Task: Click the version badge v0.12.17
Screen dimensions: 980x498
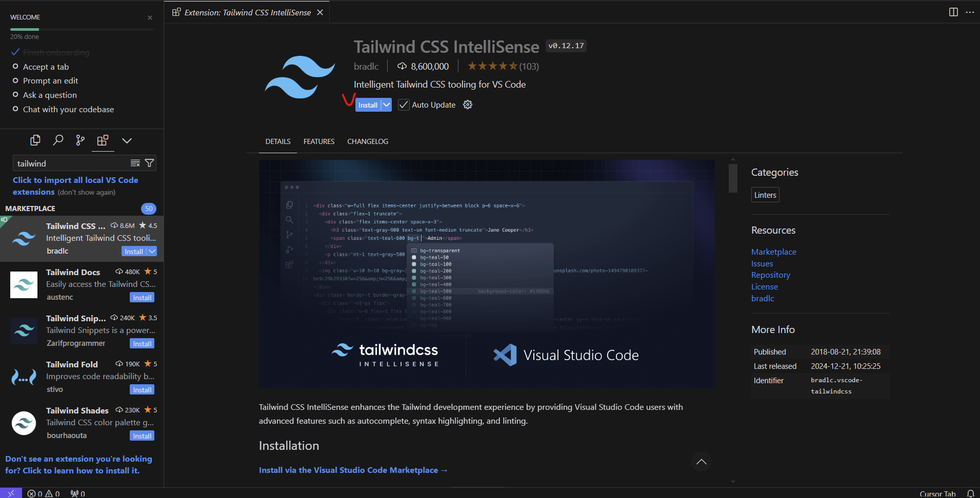Action: [566, 46]
